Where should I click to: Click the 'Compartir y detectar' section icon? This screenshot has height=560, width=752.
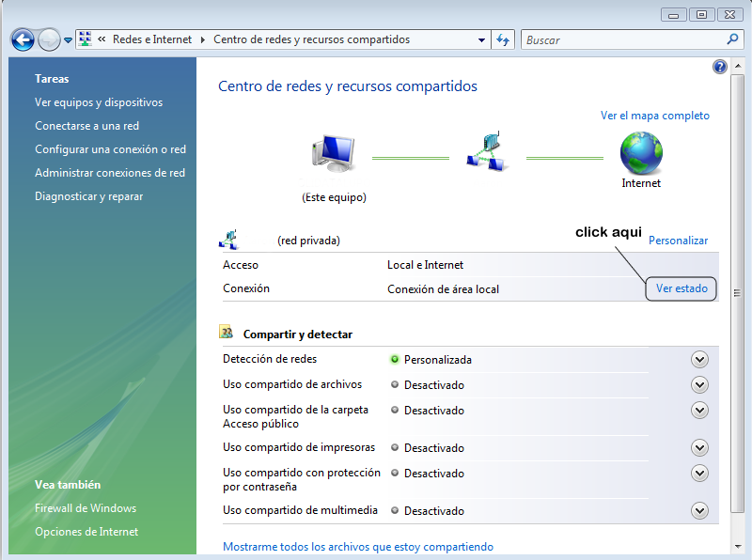(x=227, y=332)
